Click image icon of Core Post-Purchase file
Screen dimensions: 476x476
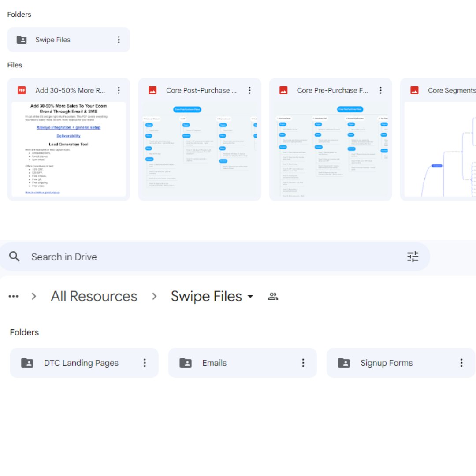[x=152, y=90]
